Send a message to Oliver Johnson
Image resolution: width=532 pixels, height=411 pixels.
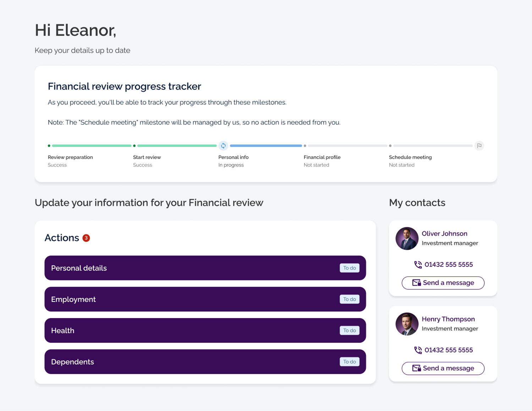point(443,283)
